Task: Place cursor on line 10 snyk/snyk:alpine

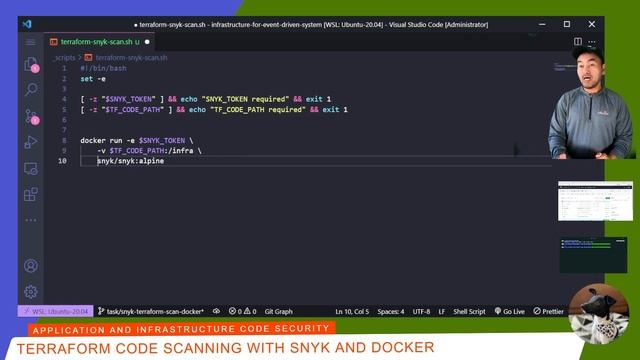Action: coord(131,161)
